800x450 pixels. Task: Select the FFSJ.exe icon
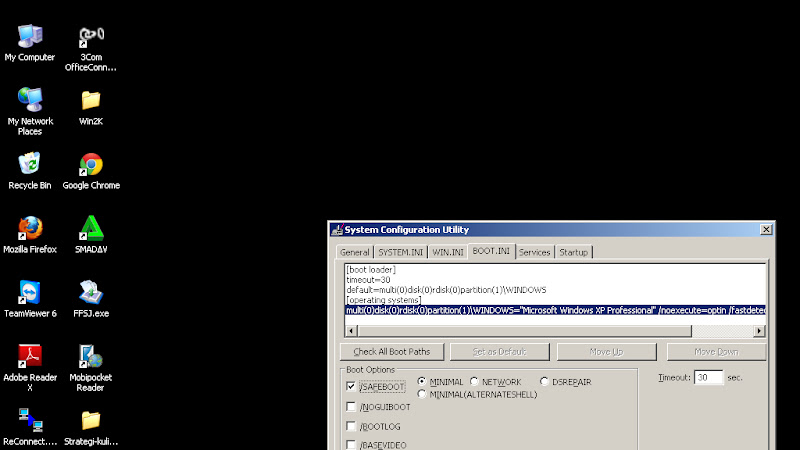pos(91,292)
